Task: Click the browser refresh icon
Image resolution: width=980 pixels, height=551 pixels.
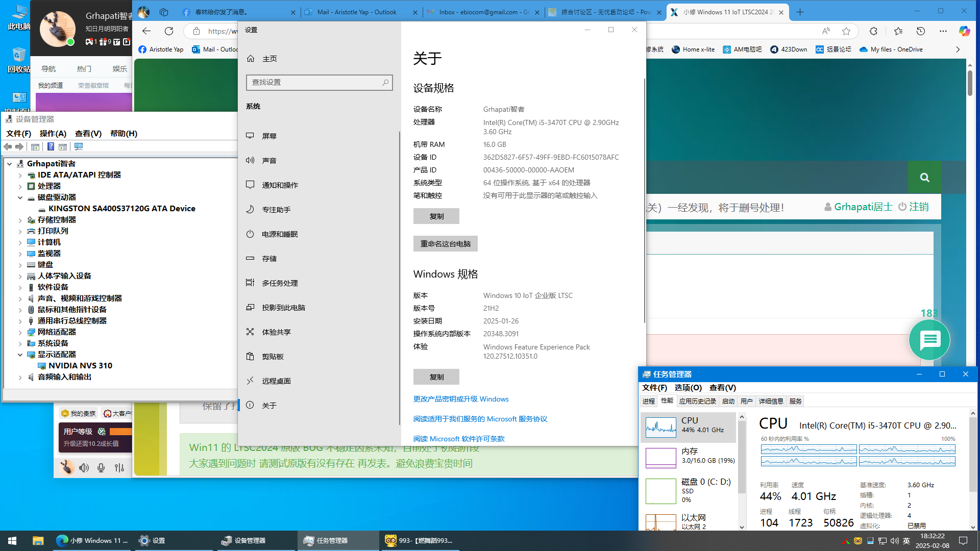Action: pos(169,31)
